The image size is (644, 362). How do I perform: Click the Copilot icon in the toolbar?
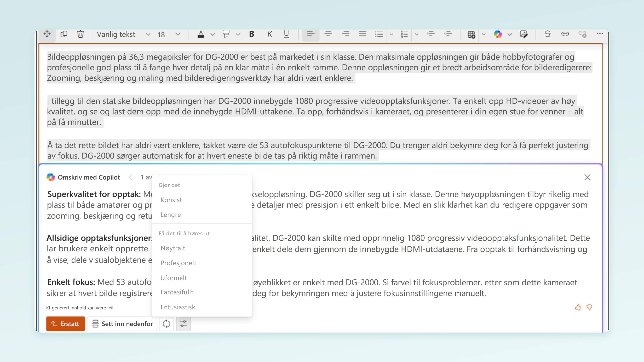(498, 34)
